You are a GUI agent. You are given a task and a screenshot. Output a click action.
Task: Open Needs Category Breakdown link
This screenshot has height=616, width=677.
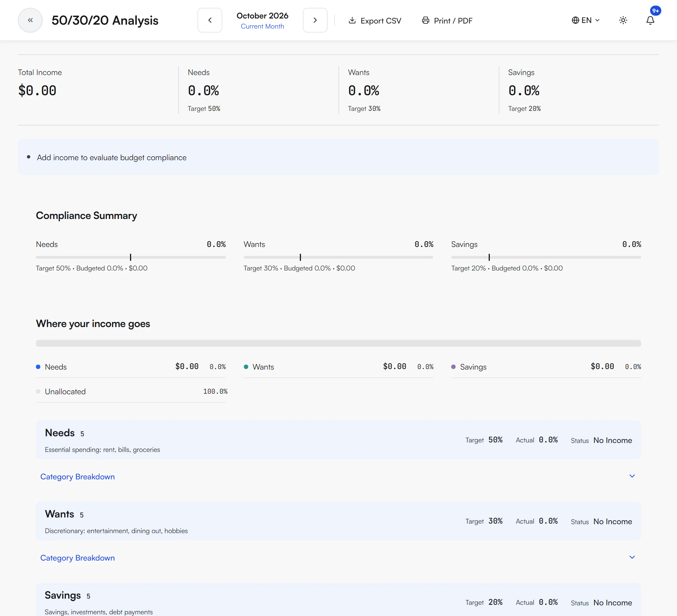[x=78, y=477]
